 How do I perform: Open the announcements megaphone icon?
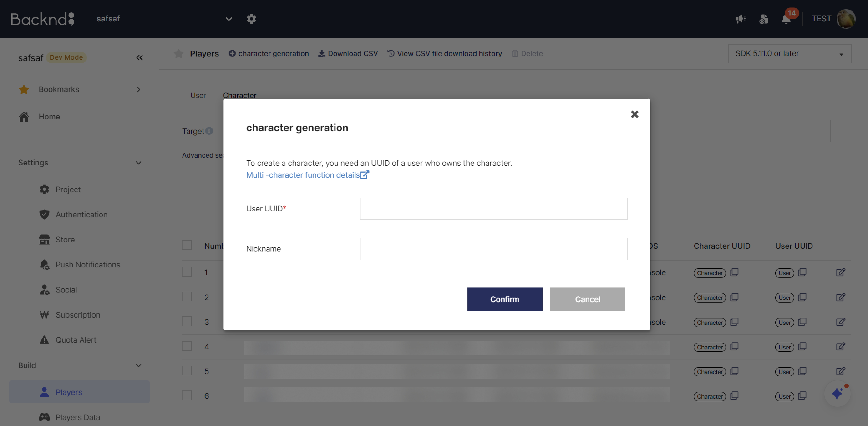click(740, 19)
